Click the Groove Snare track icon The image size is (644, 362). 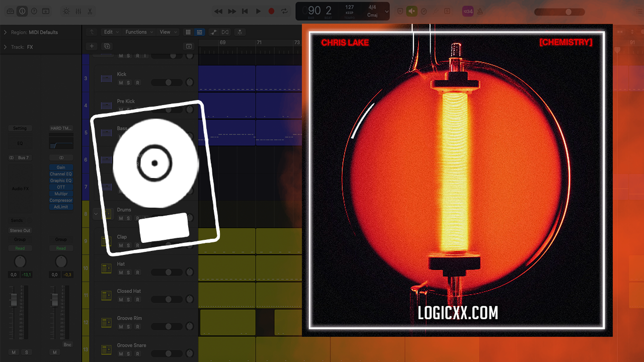tap(106, 350)
